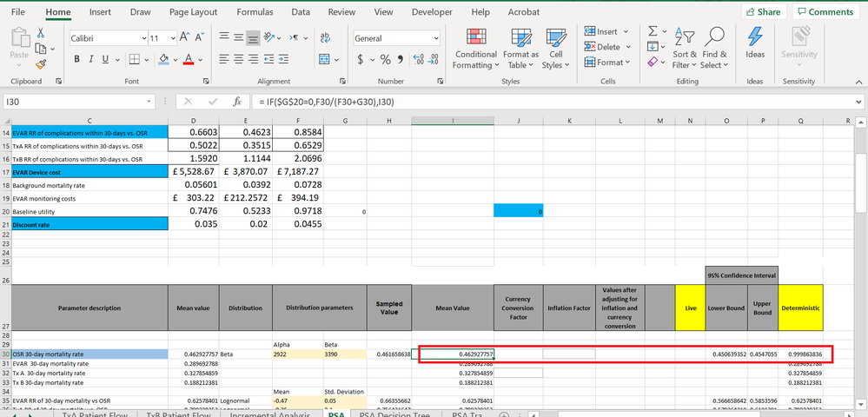868x417 pixels.
Task: Open Sort & Filter
Action: coord(685,49)
